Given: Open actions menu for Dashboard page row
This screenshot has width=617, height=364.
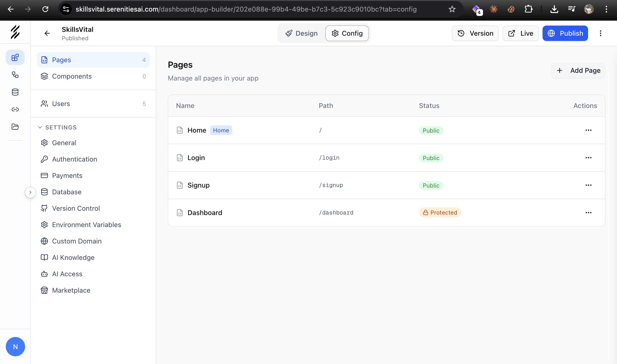Looking at the screenshot, I should point(588,213).
